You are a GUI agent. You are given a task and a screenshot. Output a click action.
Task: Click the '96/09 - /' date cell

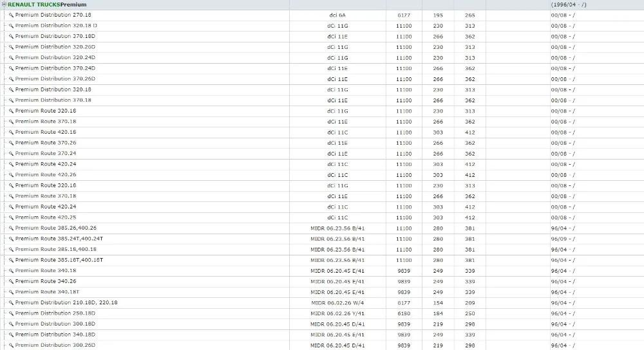point(563,239)
